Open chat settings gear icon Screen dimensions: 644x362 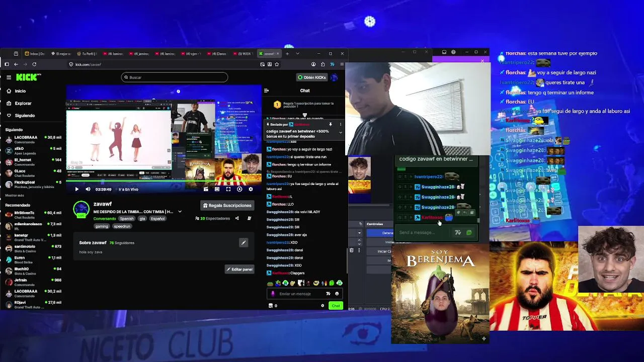323,306
